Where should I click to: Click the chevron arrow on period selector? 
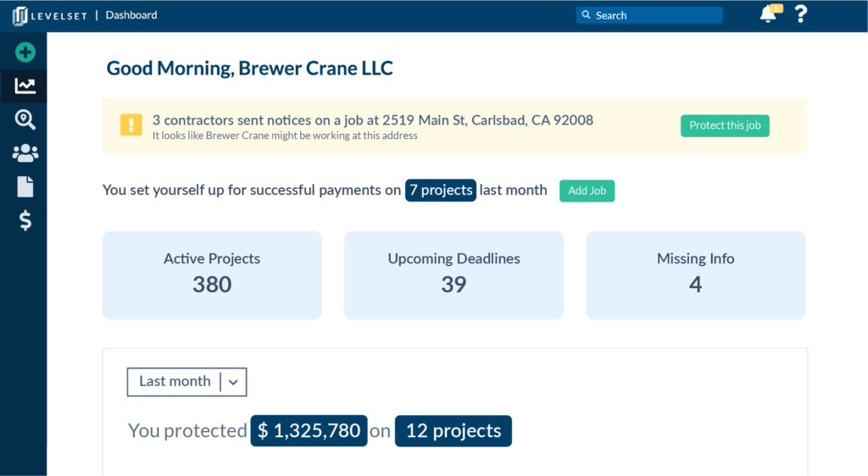pos(233,383)
